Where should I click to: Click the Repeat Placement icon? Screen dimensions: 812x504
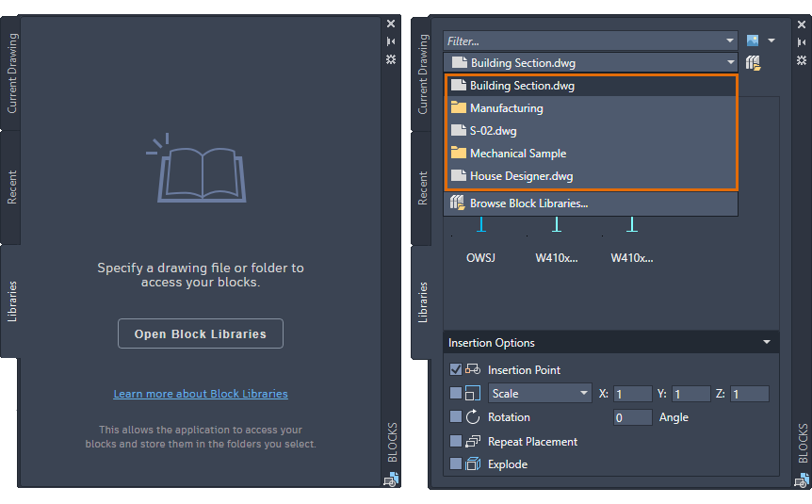pos(473,441)
